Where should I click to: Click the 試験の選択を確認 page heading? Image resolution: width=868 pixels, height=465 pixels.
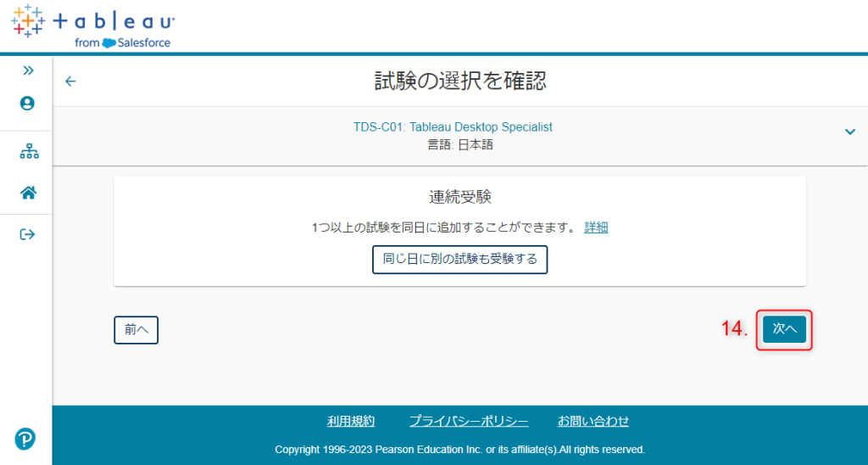pos(460,81)
